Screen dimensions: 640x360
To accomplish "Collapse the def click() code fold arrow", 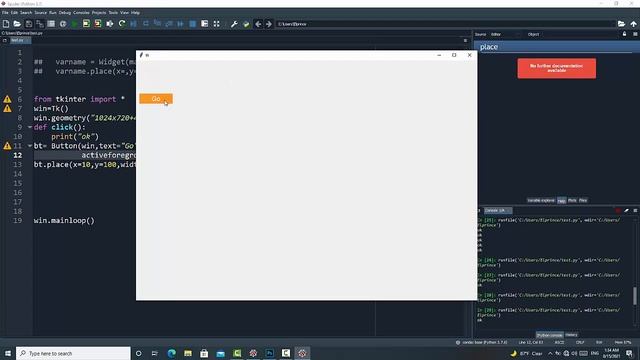I will (x=30, y=127).
